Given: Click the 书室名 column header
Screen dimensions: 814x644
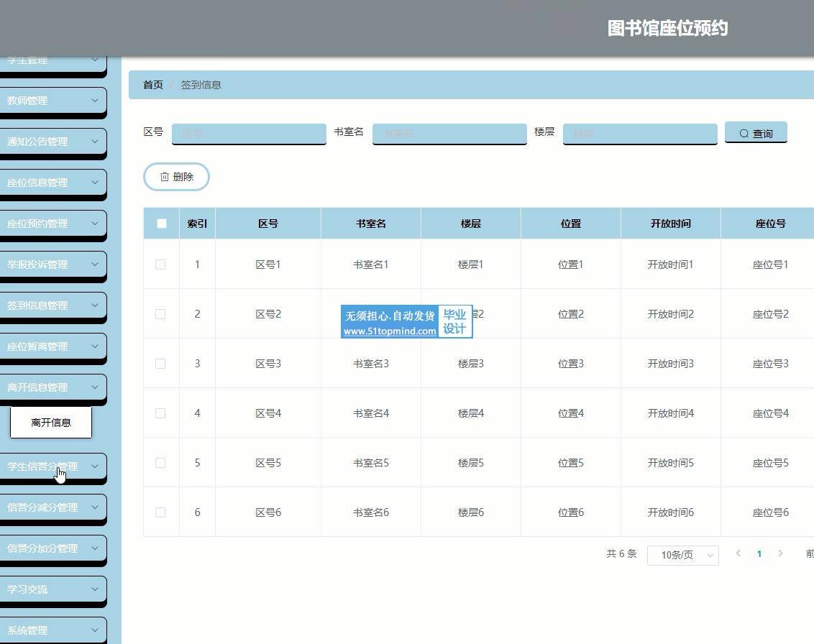Looking at the screenshot, I should tap(370, 224).
